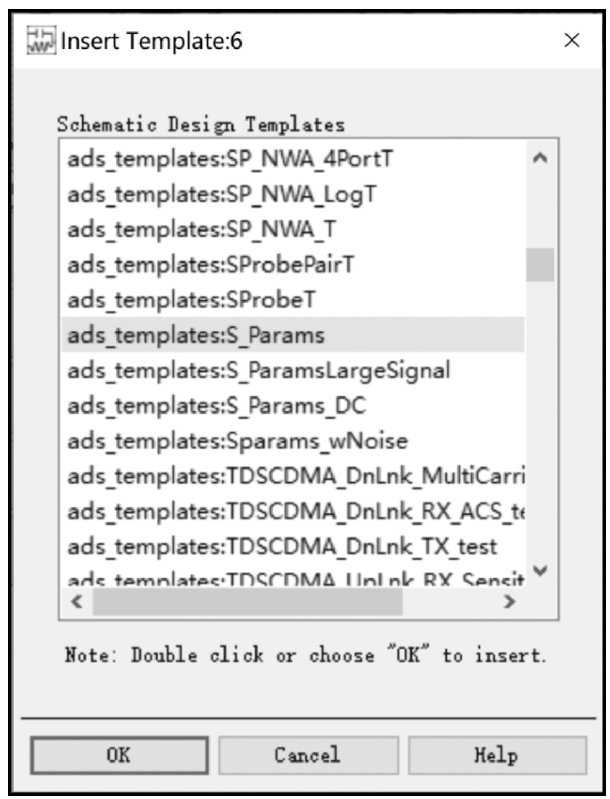This screenshot has height=799, width=610.
Task: Click the horizontal scroll left arrow
Action: click(x=77, y=602)
